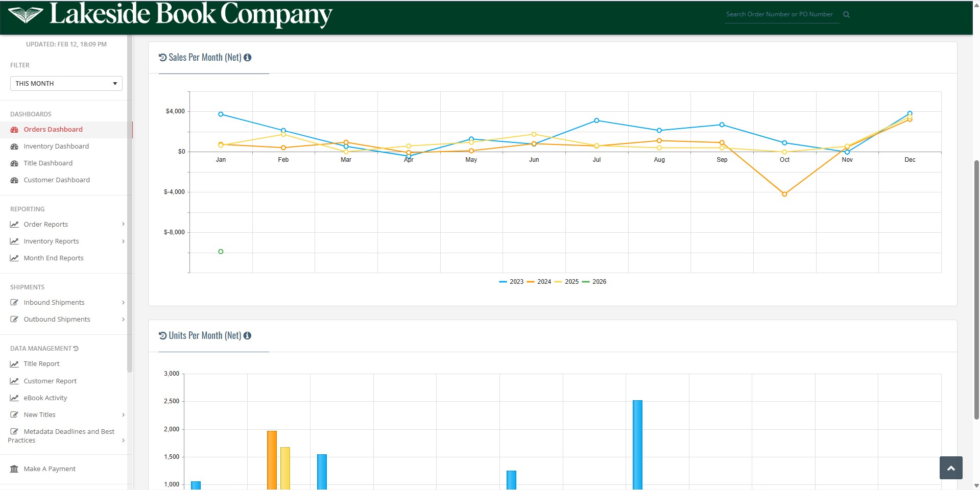
Task: Click the Lakeside Book Company logo icon
Action: click(x=26, y=15)
